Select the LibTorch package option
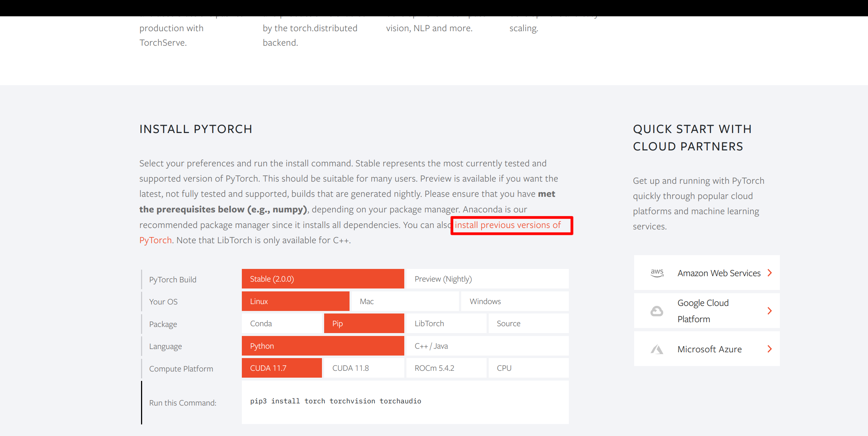Image resolution: width=868 pixels, height=436 pixels. pyautogui.click(x=446, y=324)
